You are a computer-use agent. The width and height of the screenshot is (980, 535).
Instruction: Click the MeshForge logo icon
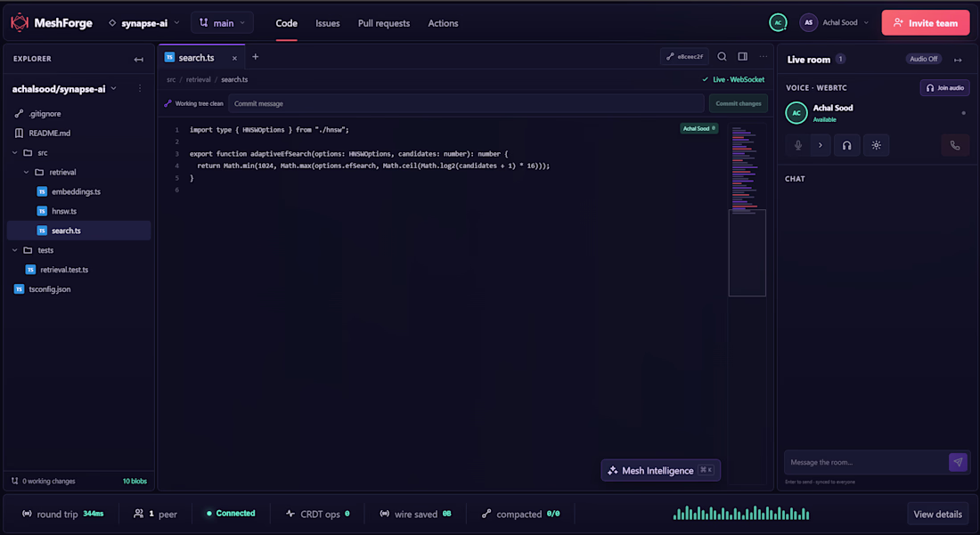tap(20, 22)
